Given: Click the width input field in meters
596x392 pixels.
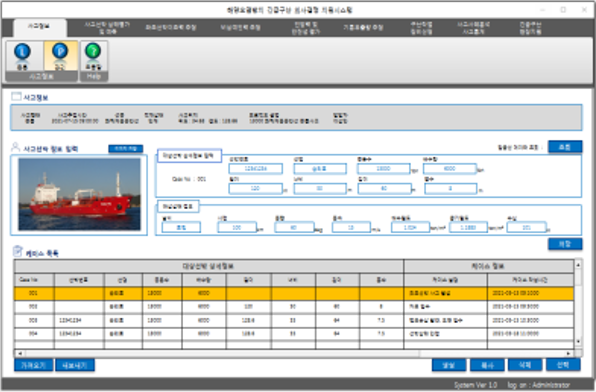Looking at the screenshot, I should click(x=320, y=188).
